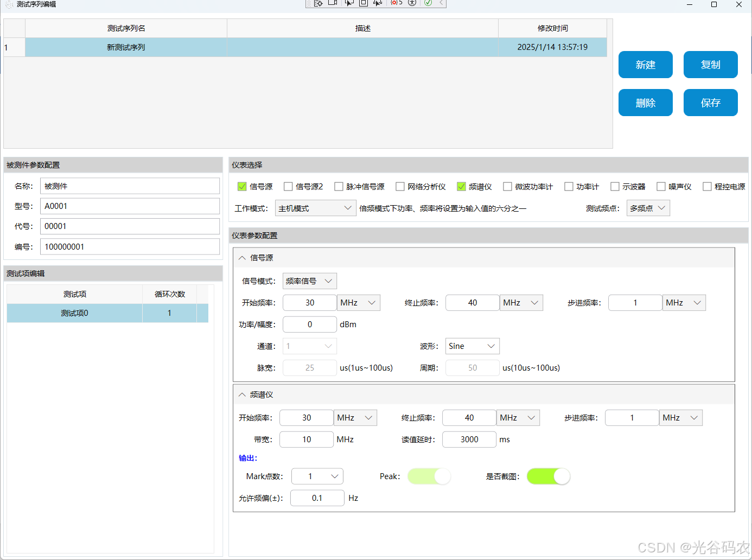
Task: Click the 删除 button
Action: (646, 103)
